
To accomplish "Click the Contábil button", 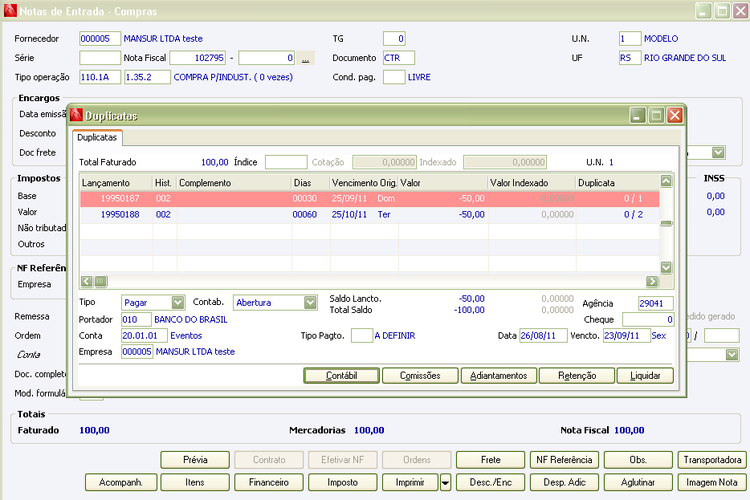I will pos(341,376).
